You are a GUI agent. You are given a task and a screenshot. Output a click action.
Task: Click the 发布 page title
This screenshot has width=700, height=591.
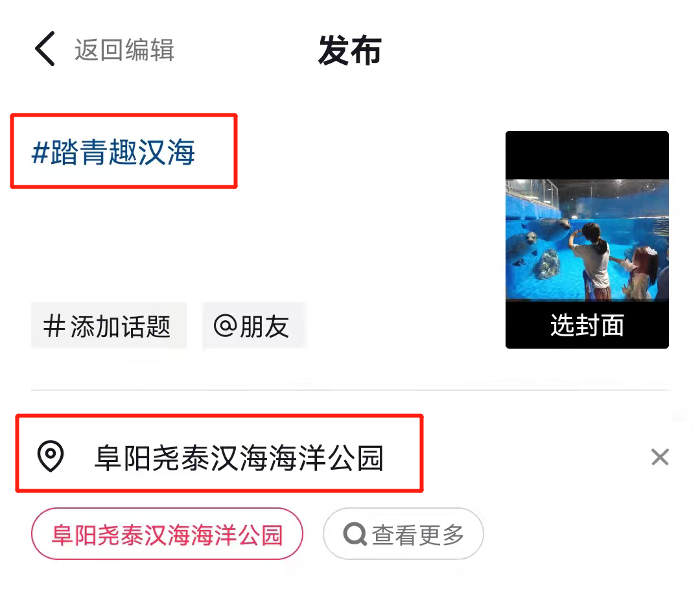coord(349,51)
